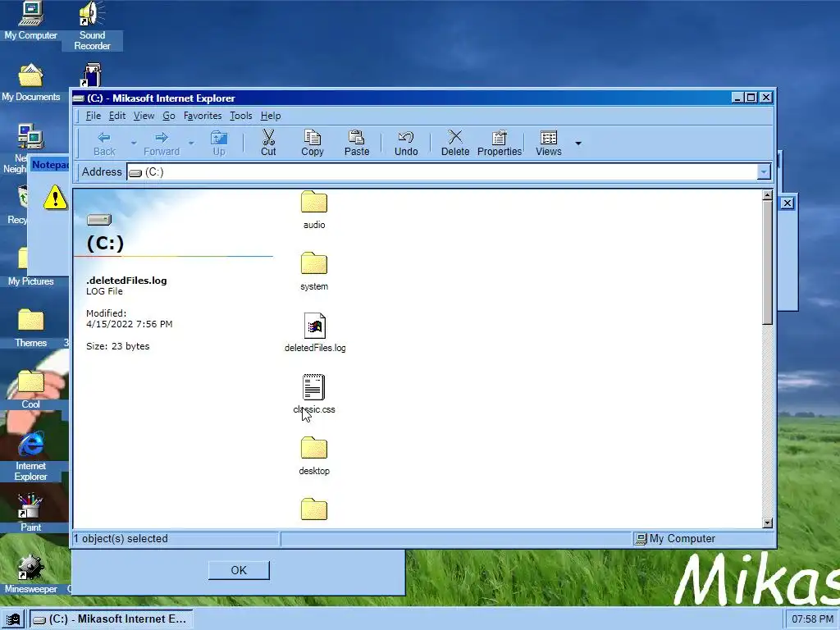Click the Notepad window title behind Explorer
This screenshot has width=840, height=630.
point(50,165)
